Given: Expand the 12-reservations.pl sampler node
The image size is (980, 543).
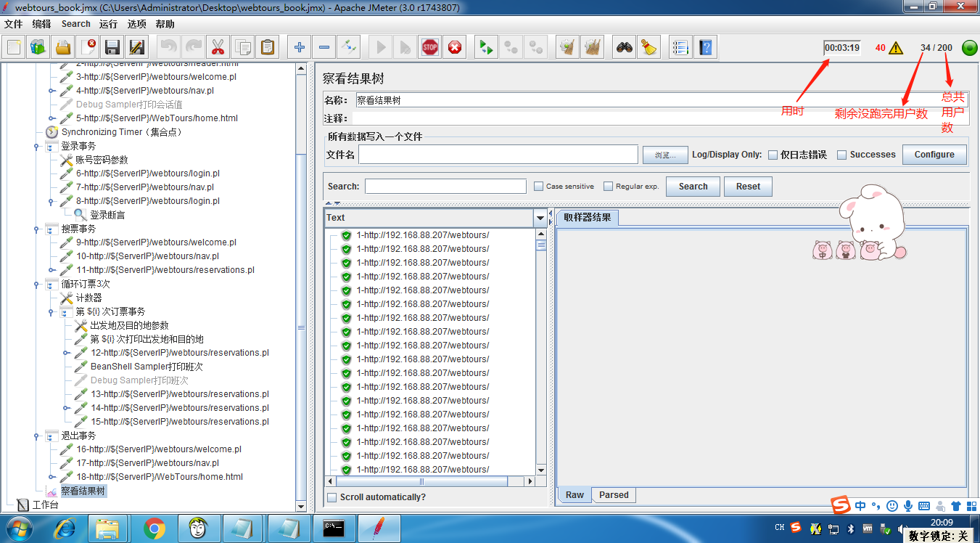Looking at the screenshot, I should (65, 354).
